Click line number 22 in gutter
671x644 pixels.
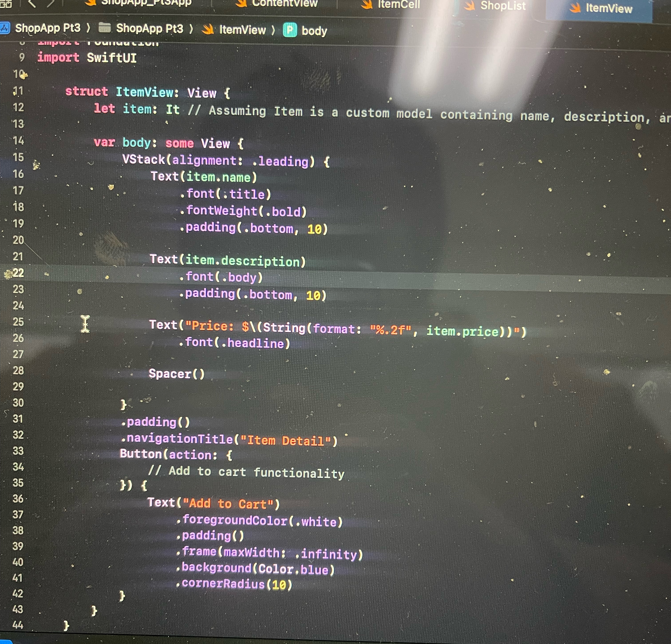(18, 273)
